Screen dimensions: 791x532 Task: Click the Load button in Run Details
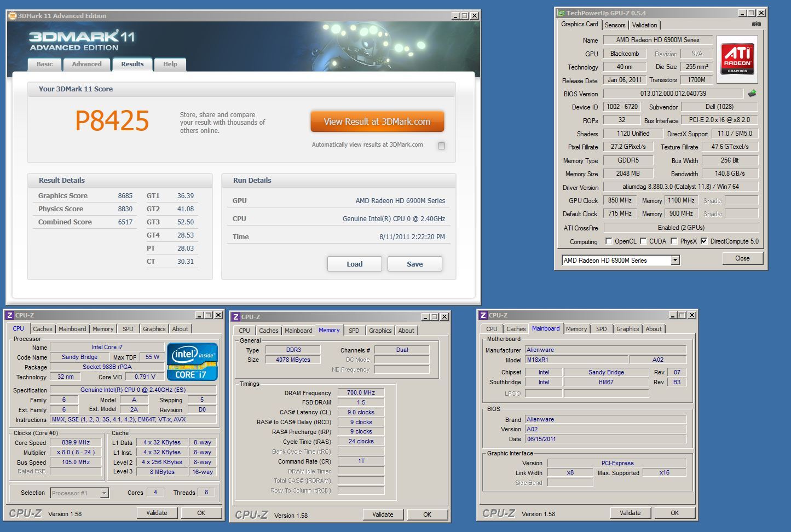pyautogui.click(x=355, y=264)
